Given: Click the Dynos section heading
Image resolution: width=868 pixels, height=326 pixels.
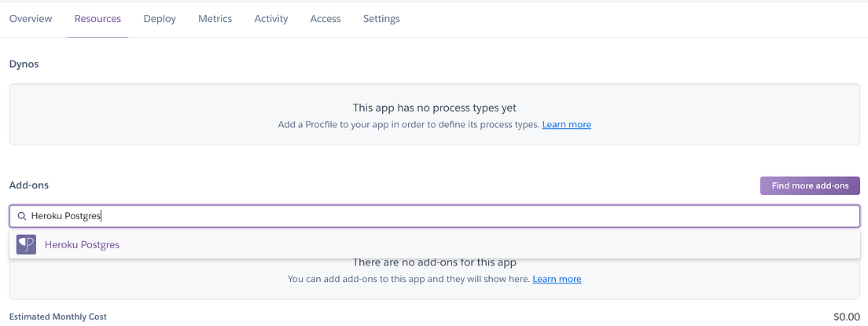Looking at the screenshot, I should [x=24, y=64].
